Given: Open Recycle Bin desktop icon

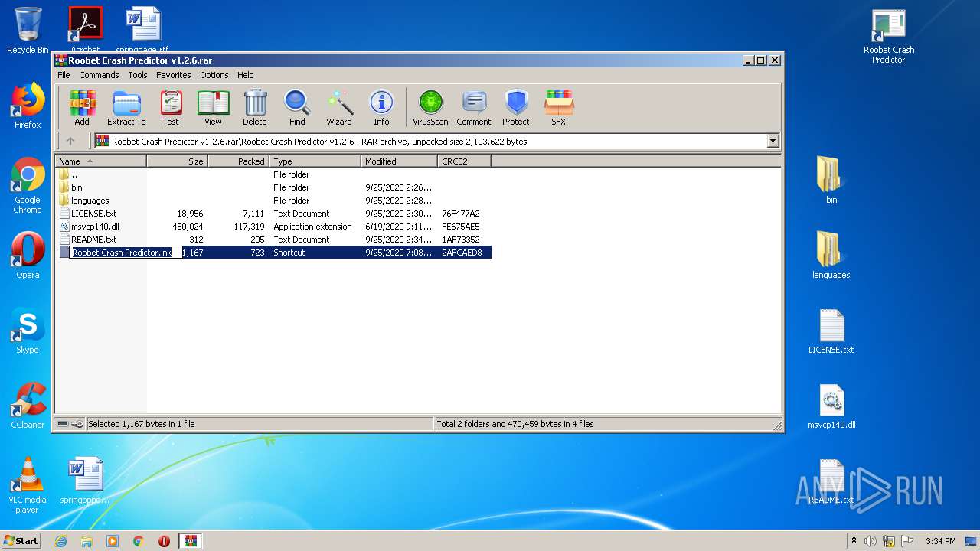Looking at the screenshot, I should [28, 31].
